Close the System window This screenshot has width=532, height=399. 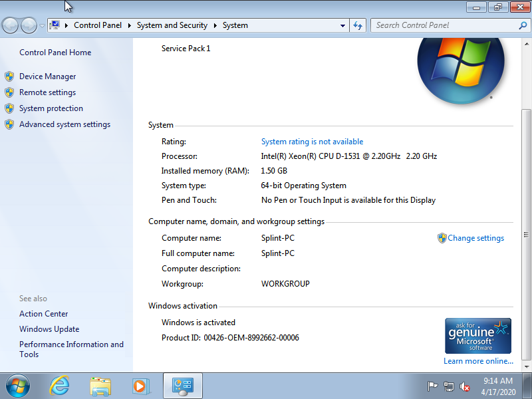coord(520,7)
